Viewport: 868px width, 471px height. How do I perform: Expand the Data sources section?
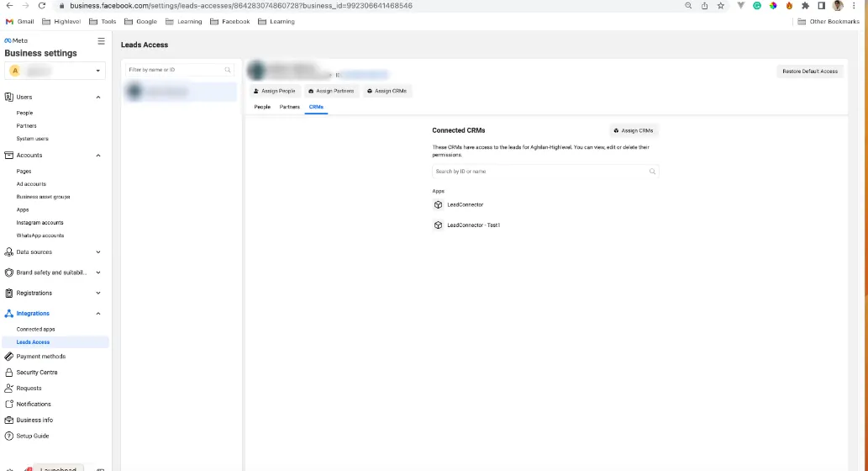pyautogui.click(x=98, y=252)
